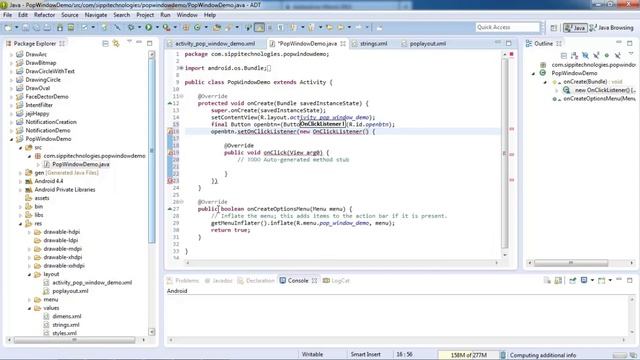
Task: Open the Project menu
Action: coord(145,15)
